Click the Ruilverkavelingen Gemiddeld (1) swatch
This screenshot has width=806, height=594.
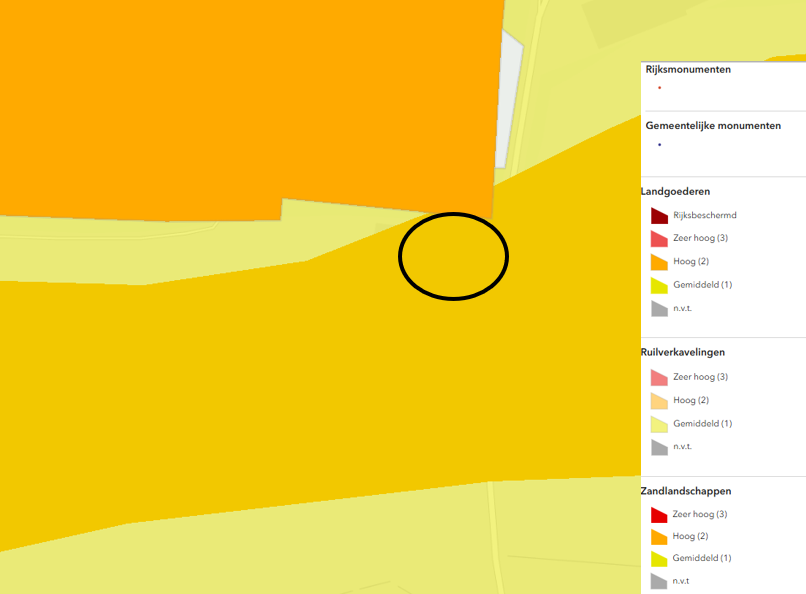659,424
